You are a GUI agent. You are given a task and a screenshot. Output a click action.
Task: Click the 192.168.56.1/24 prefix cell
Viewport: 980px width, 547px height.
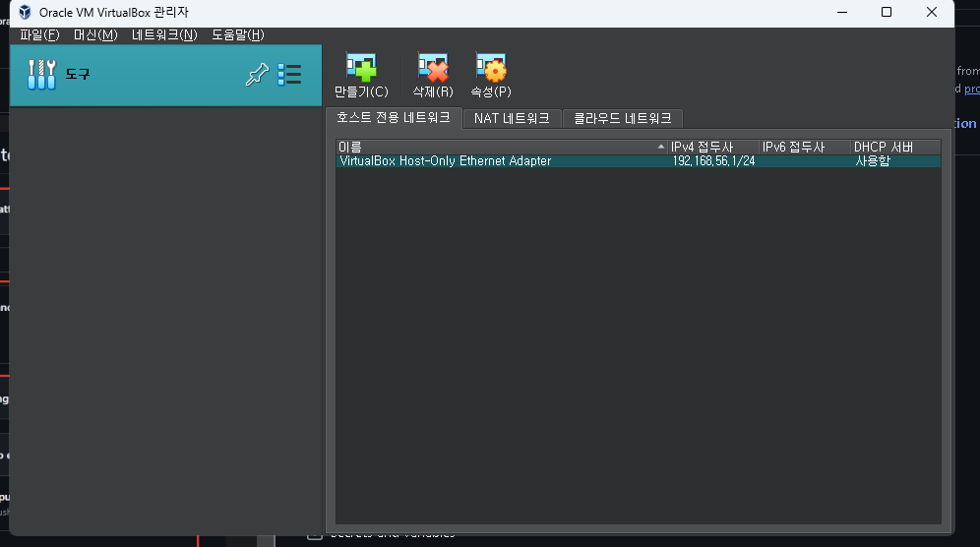click(x=713, y=161)
